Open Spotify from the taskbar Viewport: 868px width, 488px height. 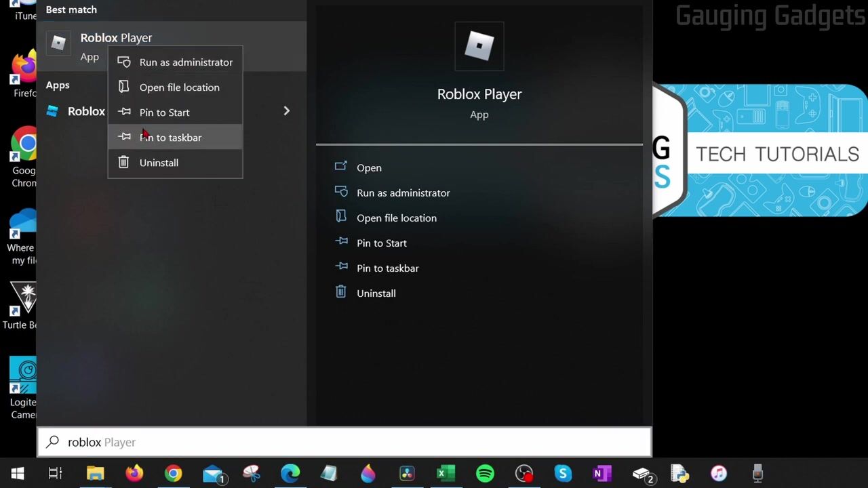coord(485,473)
